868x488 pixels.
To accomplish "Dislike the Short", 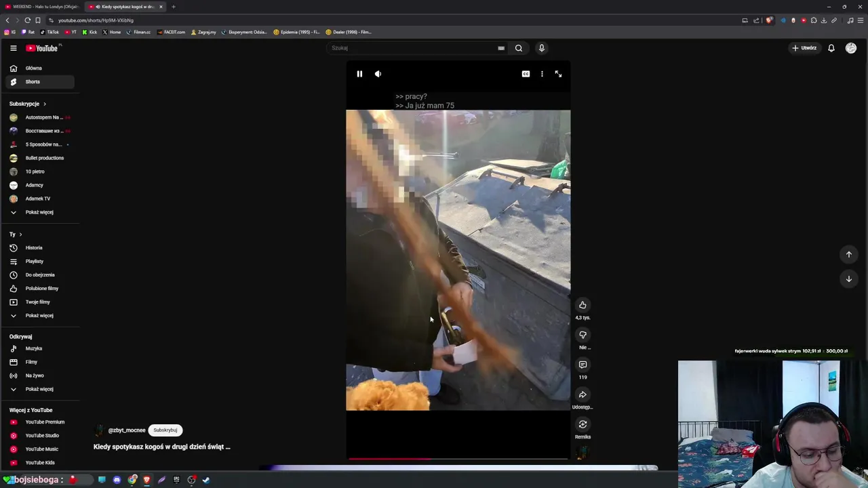I will [583, 335].
